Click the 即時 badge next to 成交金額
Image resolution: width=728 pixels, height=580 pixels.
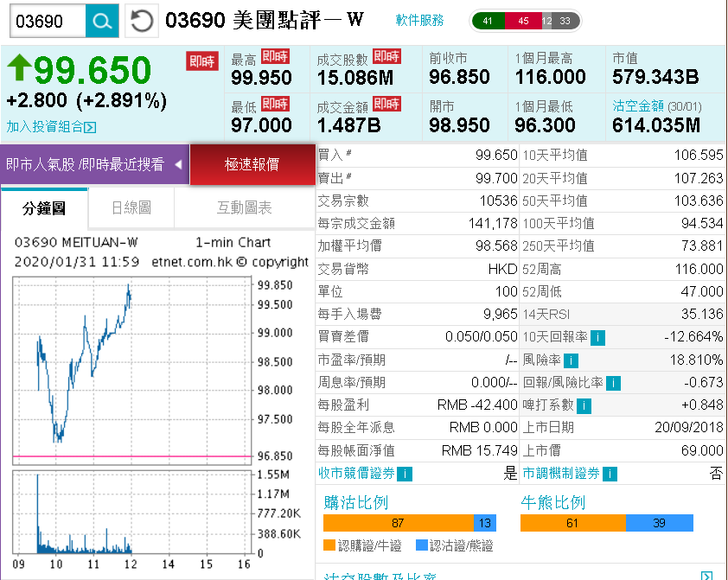pos(386,104)
